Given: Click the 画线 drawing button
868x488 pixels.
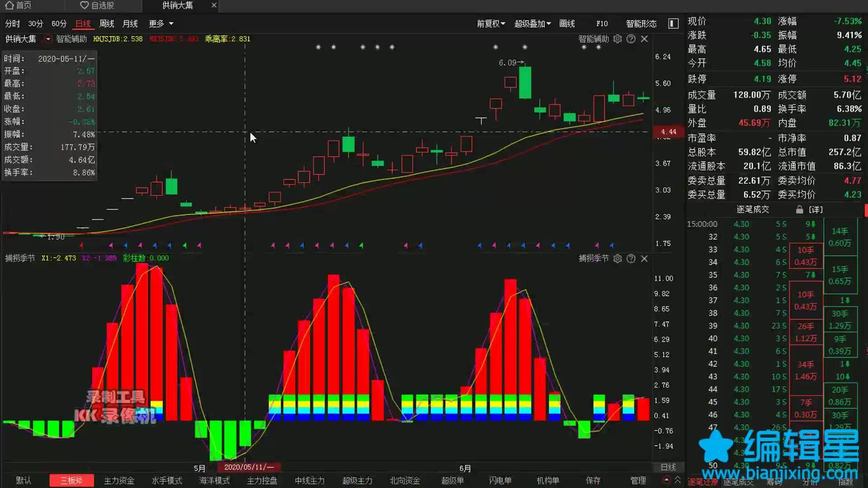Looking at the screenshot, I should 567,23.
